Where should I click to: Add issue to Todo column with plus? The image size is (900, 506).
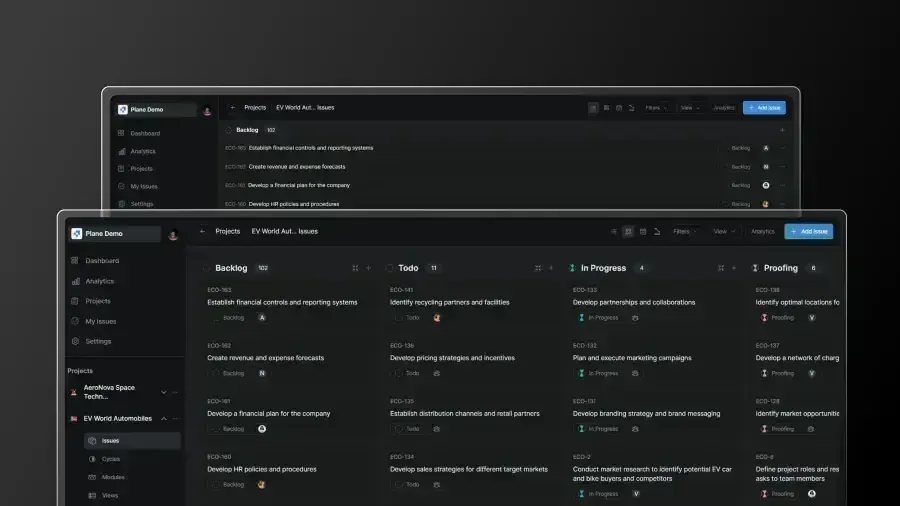(551, 268)
